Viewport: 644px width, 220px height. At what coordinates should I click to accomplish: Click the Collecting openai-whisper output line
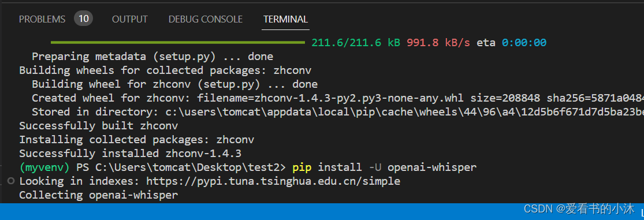pos(99,195)
